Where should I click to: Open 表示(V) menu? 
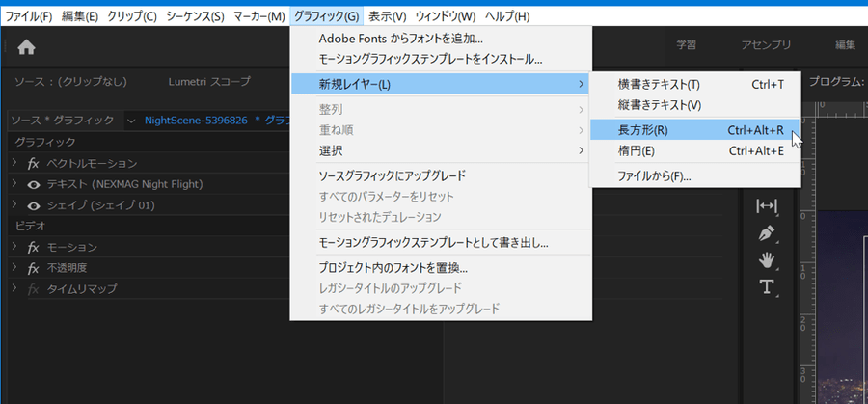(388, 16)
